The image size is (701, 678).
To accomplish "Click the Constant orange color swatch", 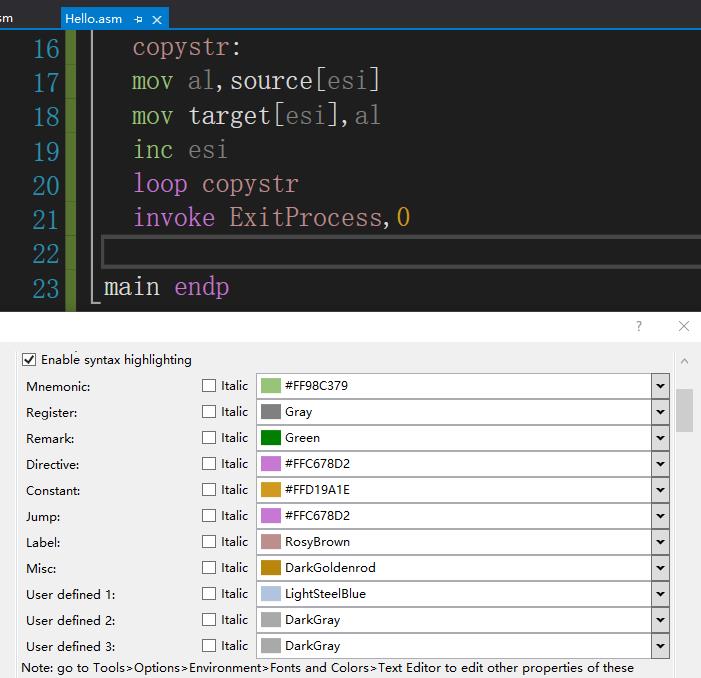I will pos(270,489).
